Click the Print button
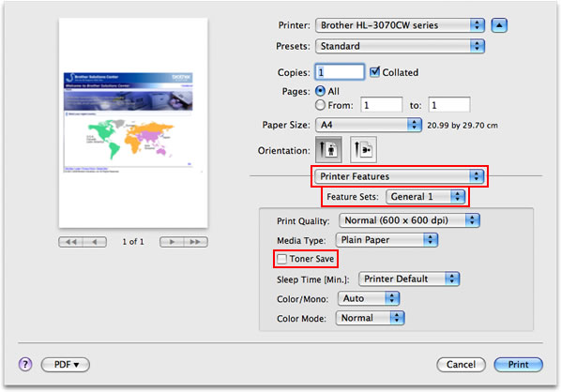 tap(519, 365)
